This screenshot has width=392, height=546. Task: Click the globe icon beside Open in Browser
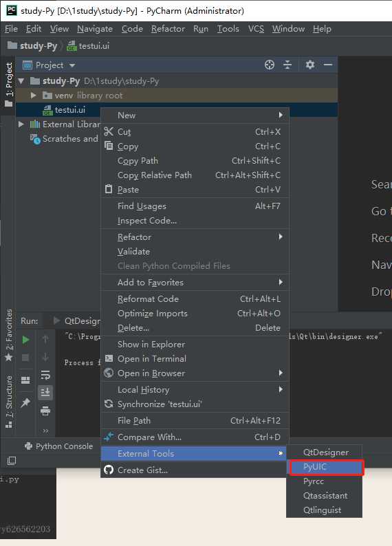click(x=109, y=373)
